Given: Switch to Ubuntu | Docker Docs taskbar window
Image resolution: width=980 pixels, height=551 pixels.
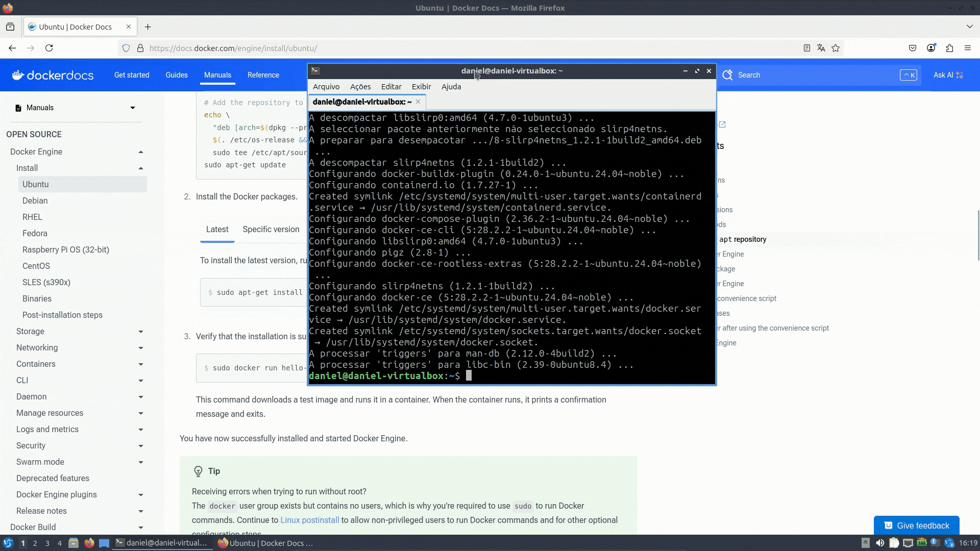Looking at the screenshot, I should pos(265,543).
